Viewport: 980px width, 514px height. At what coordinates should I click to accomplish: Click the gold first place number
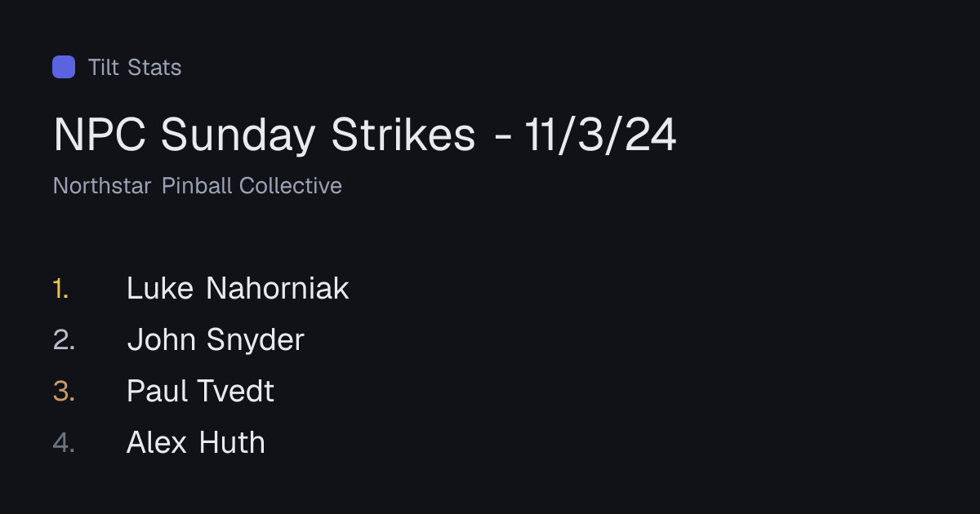(61, 288)
